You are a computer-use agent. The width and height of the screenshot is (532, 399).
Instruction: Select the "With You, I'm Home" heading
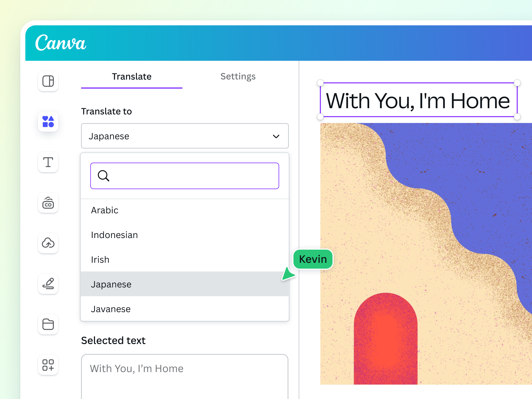pos(418,100)
